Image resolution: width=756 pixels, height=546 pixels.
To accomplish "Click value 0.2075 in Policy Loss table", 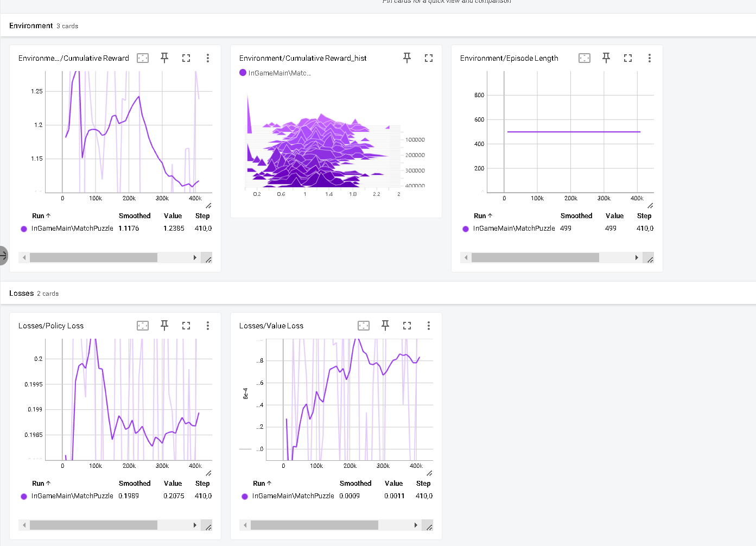I will [174, 496].
